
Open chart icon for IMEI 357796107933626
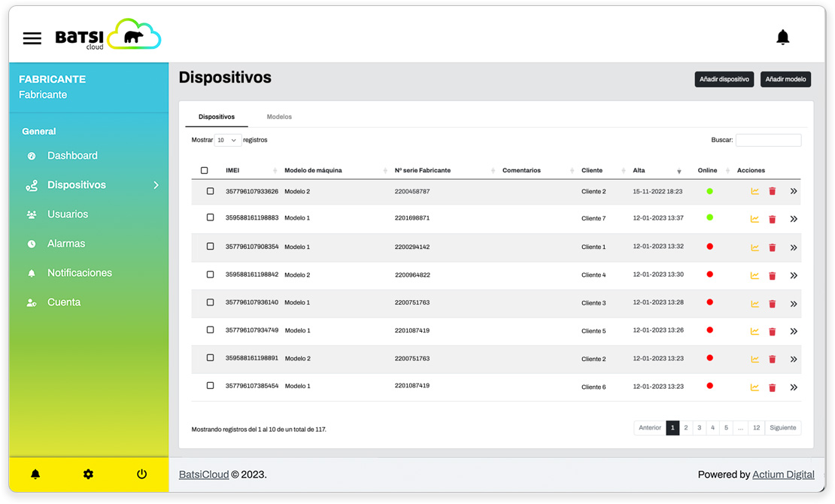pos(755,192)
